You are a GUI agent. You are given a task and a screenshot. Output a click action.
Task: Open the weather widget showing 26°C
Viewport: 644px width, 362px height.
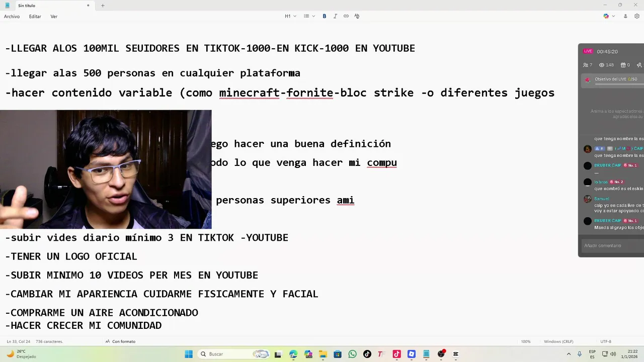click(x=20, y=354)
